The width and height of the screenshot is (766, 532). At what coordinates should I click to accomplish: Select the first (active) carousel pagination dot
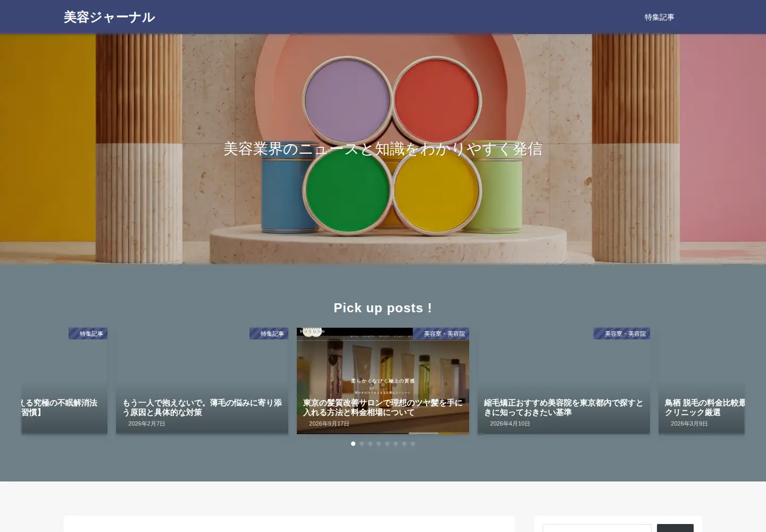353,444
